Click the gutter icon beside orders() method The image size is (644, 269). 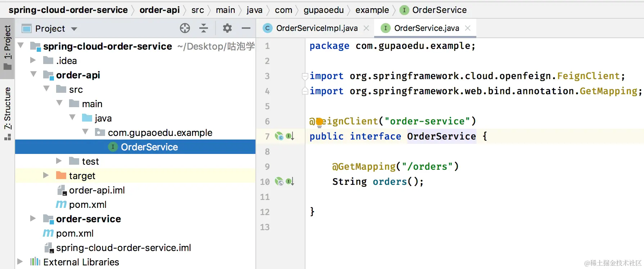279,182
